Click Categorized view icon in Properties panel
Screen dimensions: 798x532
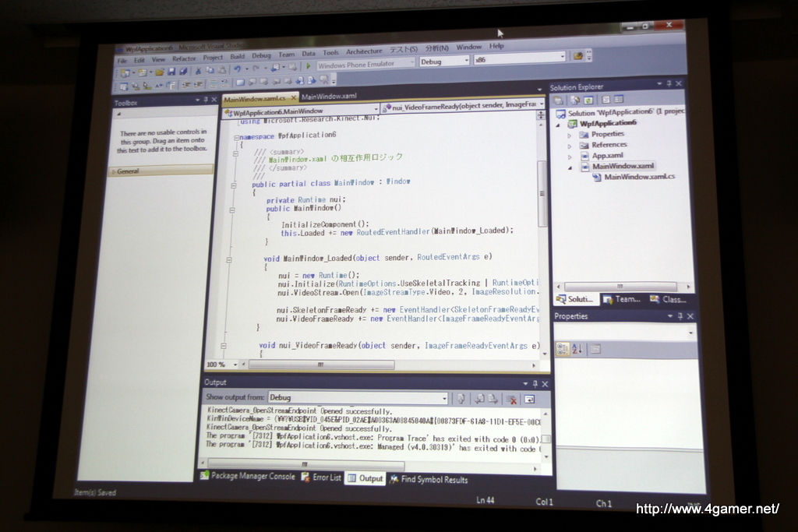coord(563,348)
